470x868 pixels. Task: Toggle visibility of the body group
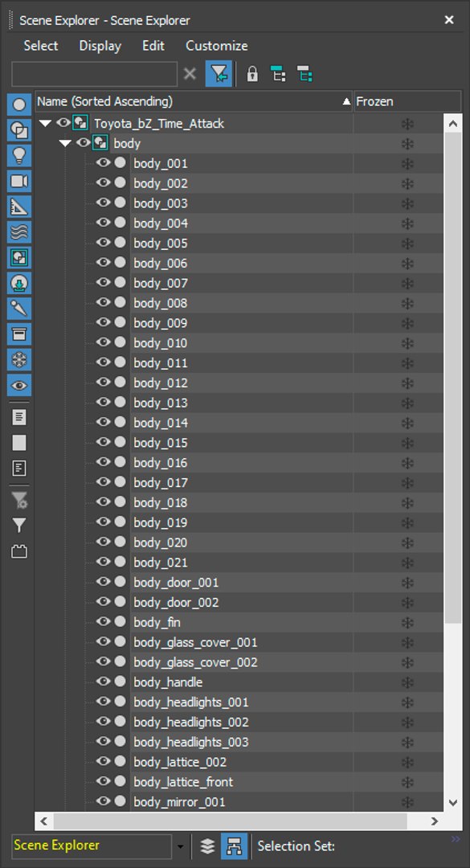pyautogui.click(x=83, y=143)
